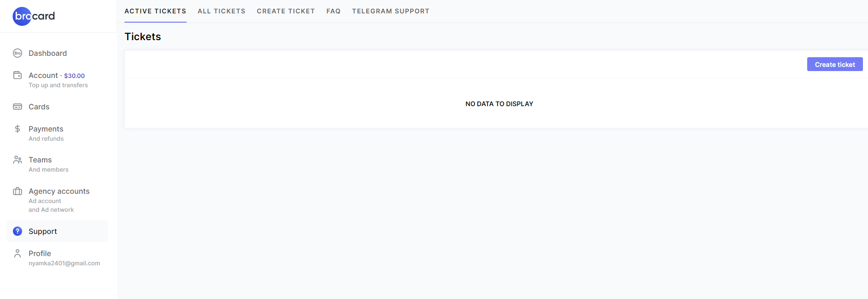Click the Agency accounts briefcase icon

(x=18, y=191)
